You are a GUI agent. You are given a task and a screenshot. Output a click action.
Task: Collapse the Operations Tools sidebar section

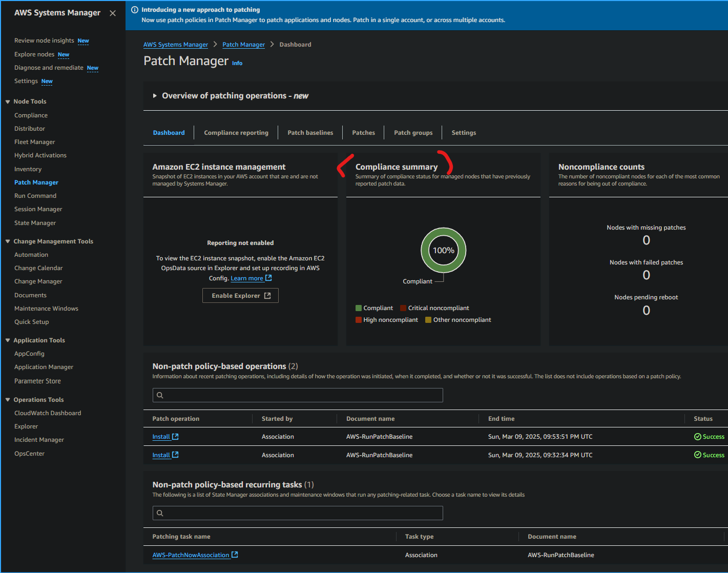pyautogui.click(x=7, y=399)
